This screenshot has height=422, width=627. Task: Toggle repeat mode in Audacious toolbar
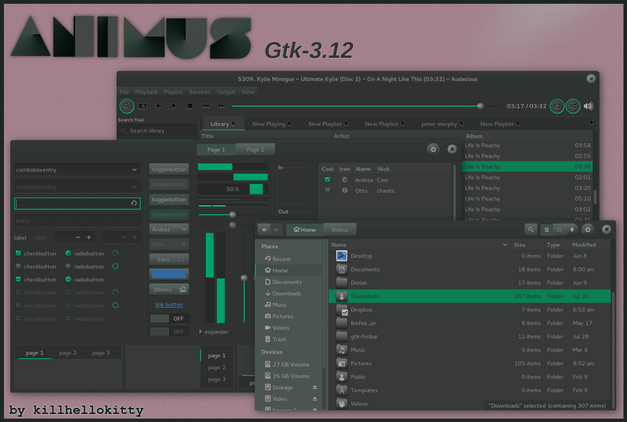click(557, 106)
